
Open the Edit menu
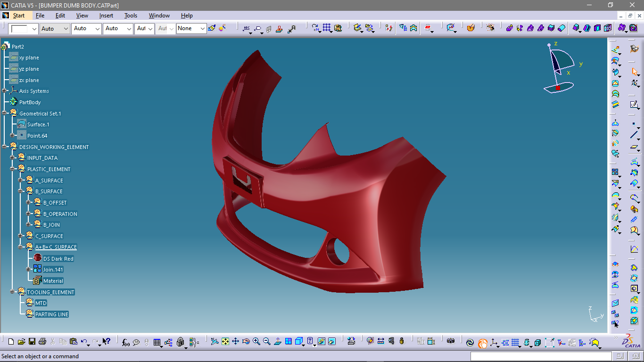[x=60, y=16]
